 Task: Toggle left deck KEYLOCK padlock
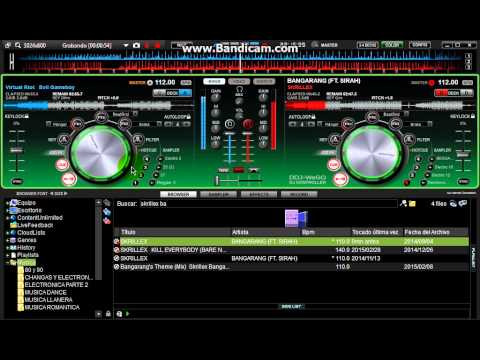(x=27, y=116)
